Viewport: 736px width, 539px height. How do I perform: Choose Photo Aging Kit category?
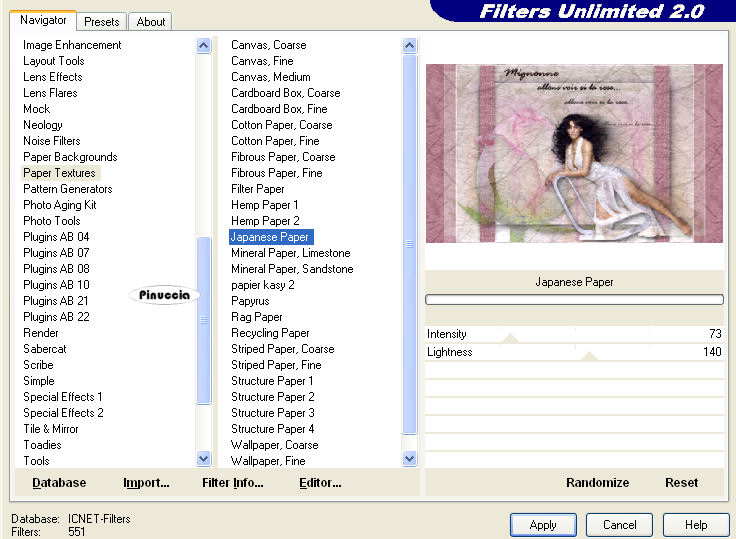(60, 205)
